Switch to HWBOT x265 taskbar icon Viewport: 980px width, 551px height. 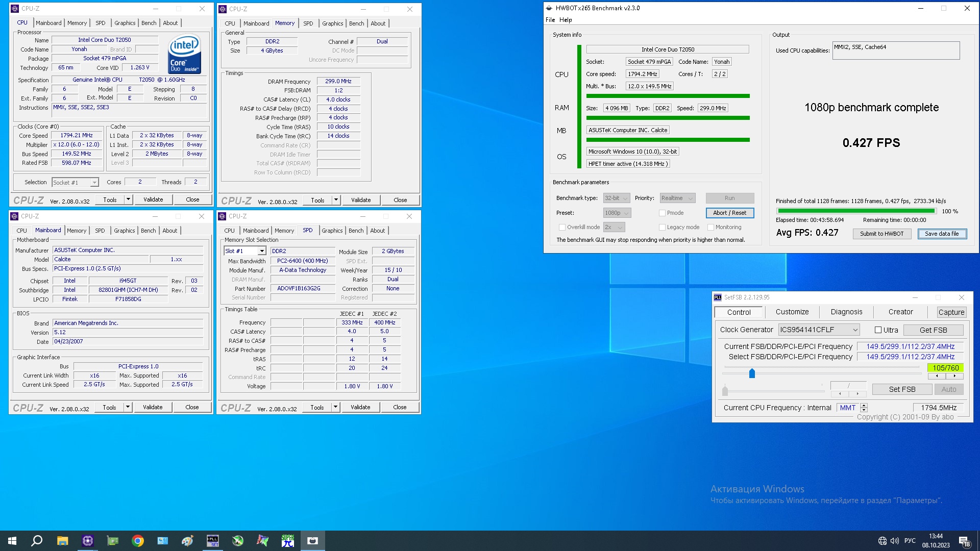313,541
